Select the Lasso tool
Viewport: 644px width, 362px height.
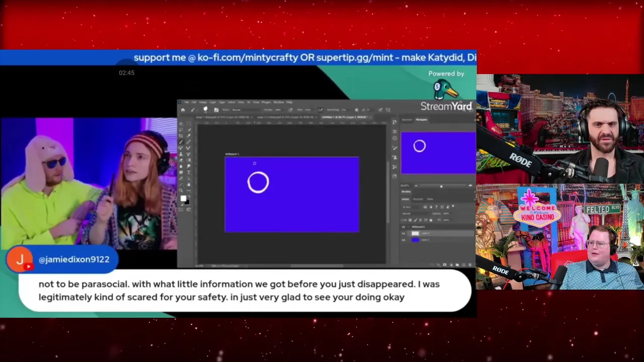click(x=181, y=130)
